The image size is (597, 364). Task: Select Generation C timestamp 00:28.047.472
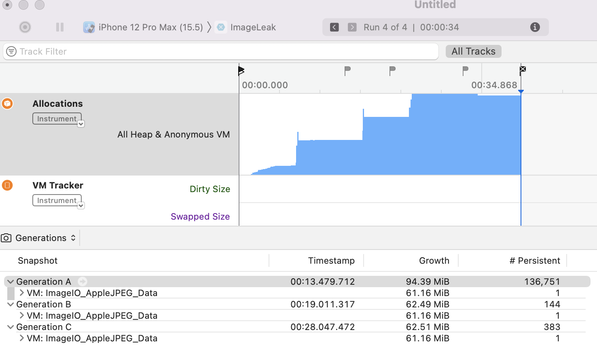coord(322,327)
